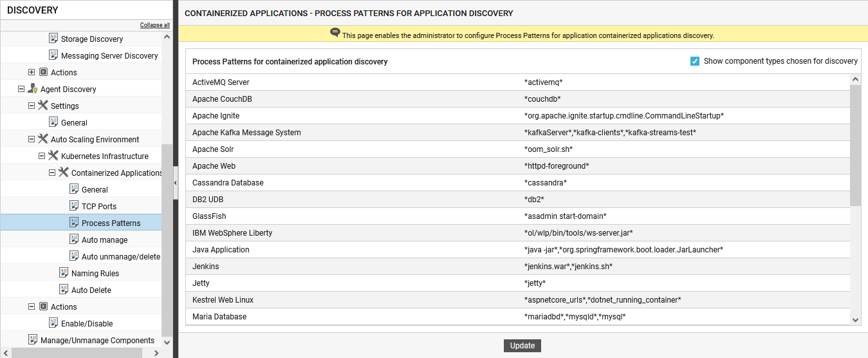Image resolution: width=868 pixels, height=358 pixels.
Task: Click the tree panel horizontal scrollbar thumb
Action: tap(77, 353)
